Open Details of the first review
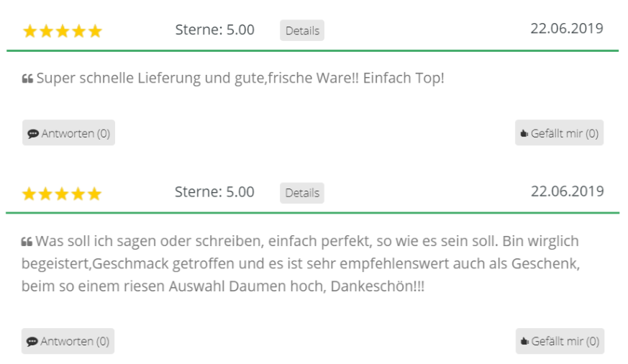Screen dimensions: 628x364 (x=302, y=30)
